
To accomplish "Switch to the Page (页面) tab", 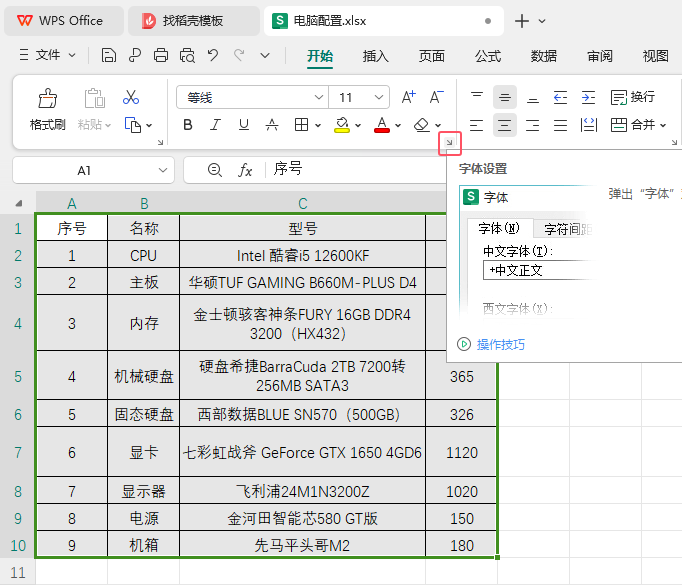I will click(431, 56).
